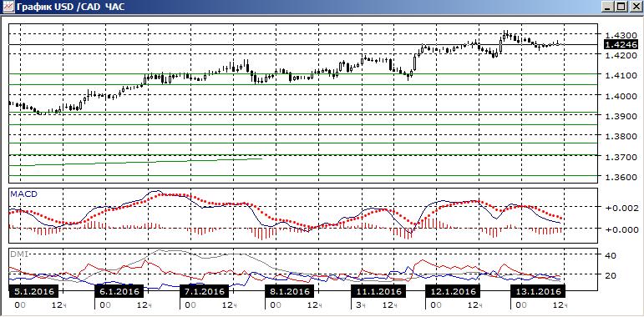The height and width of the screenshot is (317, 644).
Task: Select the 6.1.2016 date marker
Action: (x=119, y=291)
